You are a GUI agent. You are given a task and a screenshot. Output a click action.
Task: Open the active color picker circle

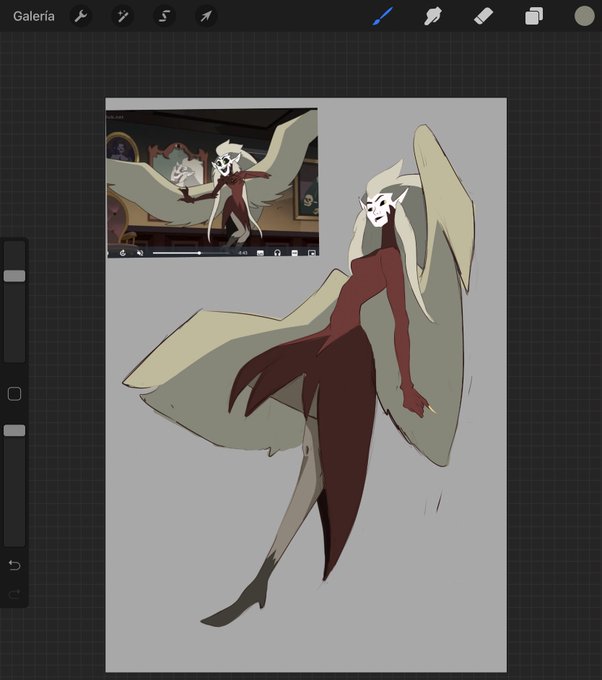(584, 16)
